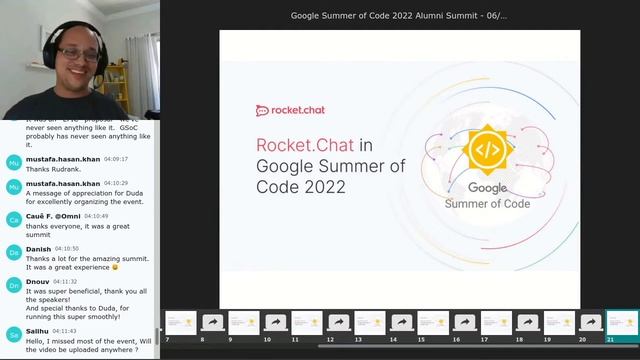Viewport: 640px width, 360px height.
Task: Click the screen share arrow thumbnail 10
Action: point(276,323)
